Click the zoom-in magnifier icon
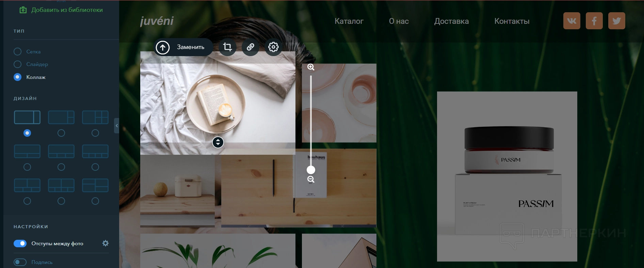644x268 pixels. click(311, 67)
